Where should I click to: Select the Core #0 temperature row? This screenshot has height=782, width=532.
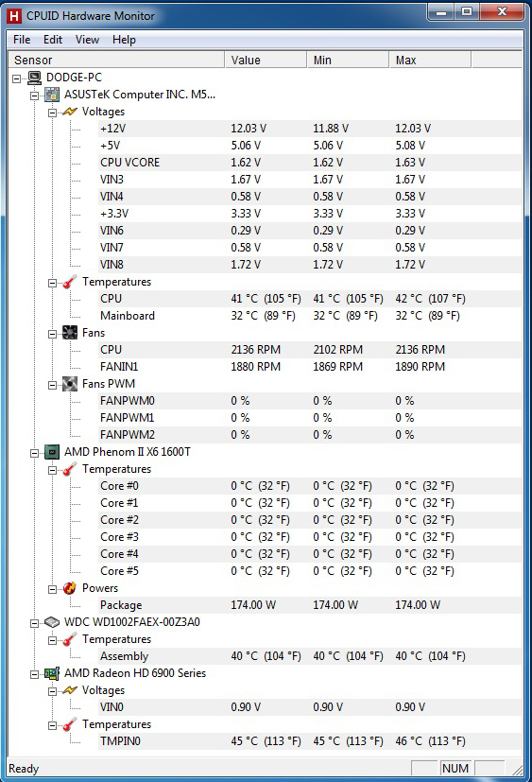[x=310, y=486]
